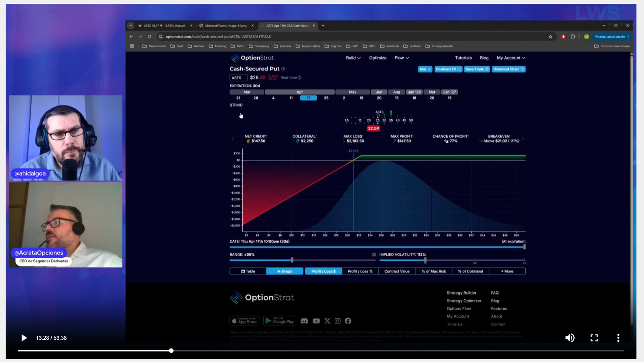Click the OptionStrat header logo
This screenshot has width=644, height=362.
(252, 58)
